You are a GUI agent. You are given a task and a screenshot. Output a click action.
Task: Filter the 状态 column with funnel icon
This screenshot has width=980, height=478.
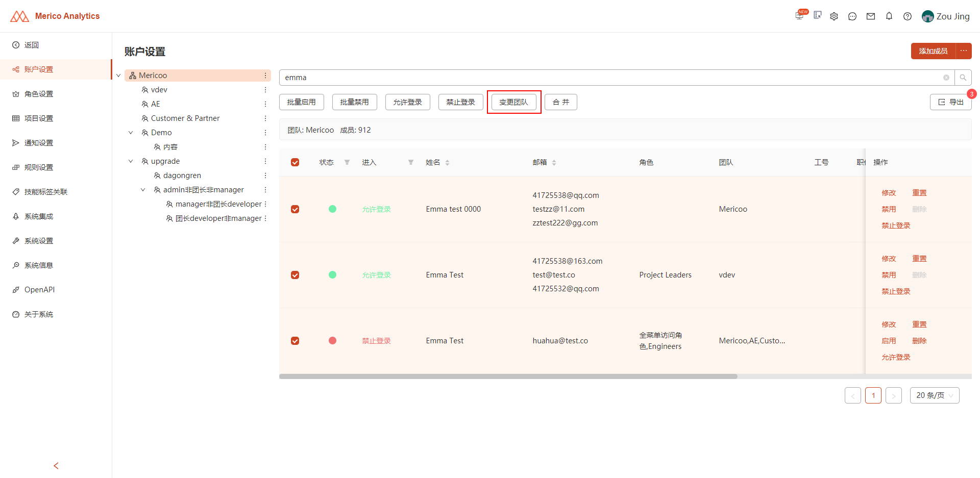(x=347, y=162)
